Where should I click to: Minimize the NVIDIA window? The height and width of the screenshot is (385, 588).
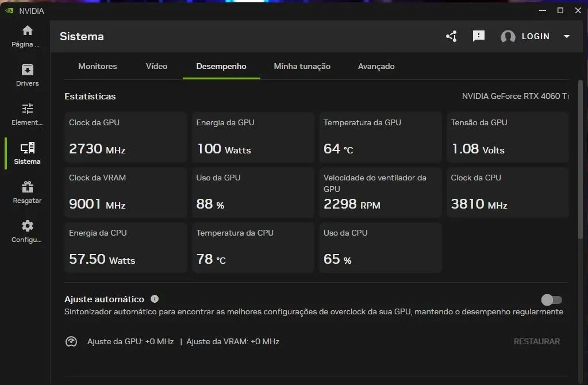542,10
